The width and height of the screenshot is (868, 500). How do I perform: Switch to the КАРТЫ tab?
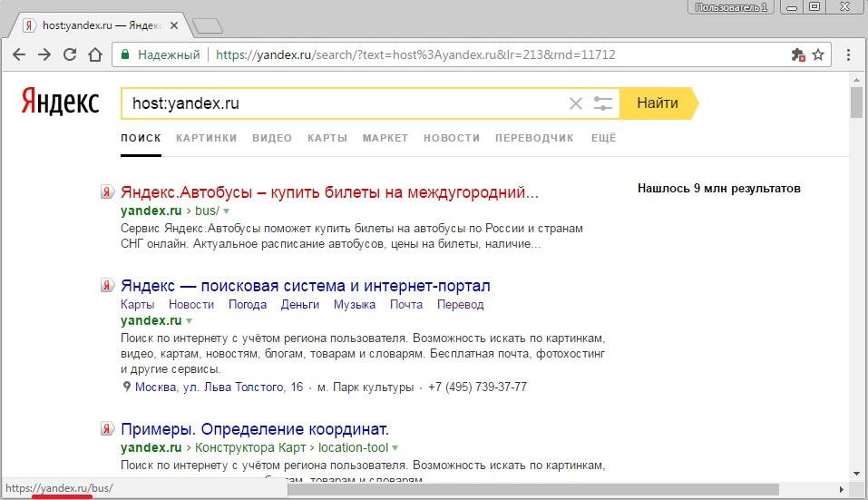pyautogui.click(x=327, y=138)
